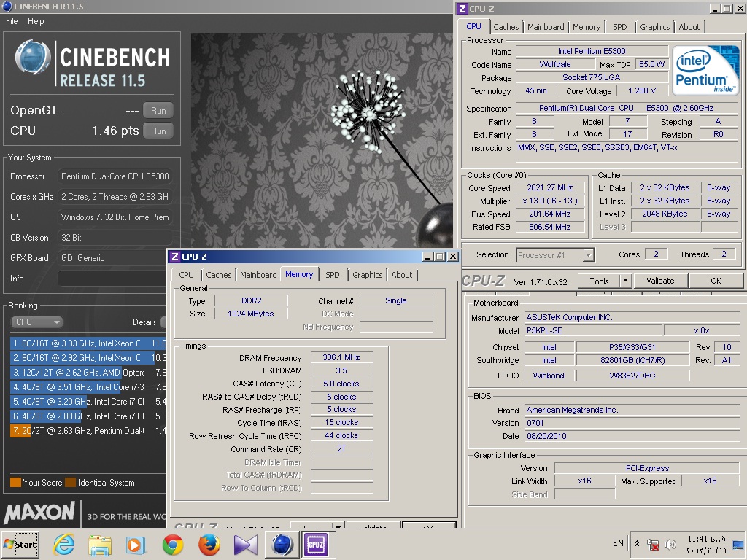Screen dimensions: 747x560
Task: Click the Intel Pentium inside logo
Action: (705, 71)
